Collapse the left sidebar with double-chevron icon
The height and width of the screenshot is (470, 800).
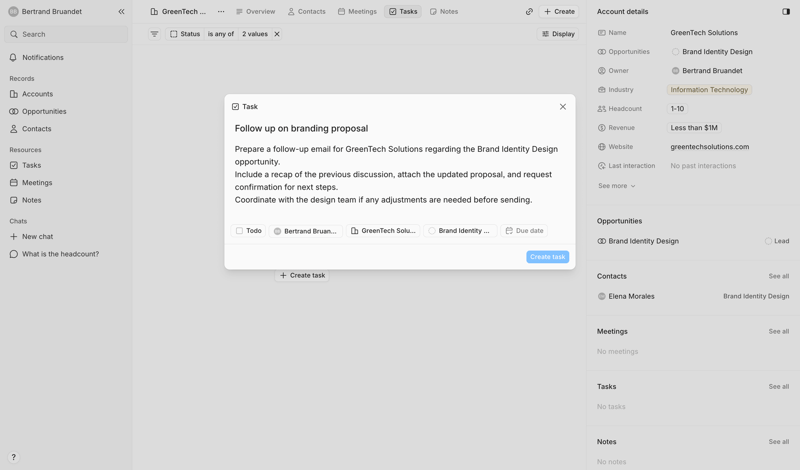(121, 12)
